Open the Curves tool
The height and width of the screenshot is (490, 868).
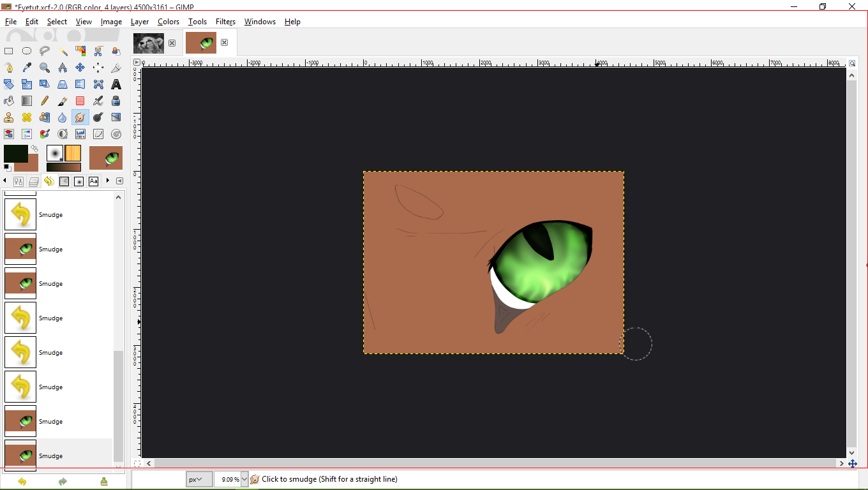click(x=98, y=134)
